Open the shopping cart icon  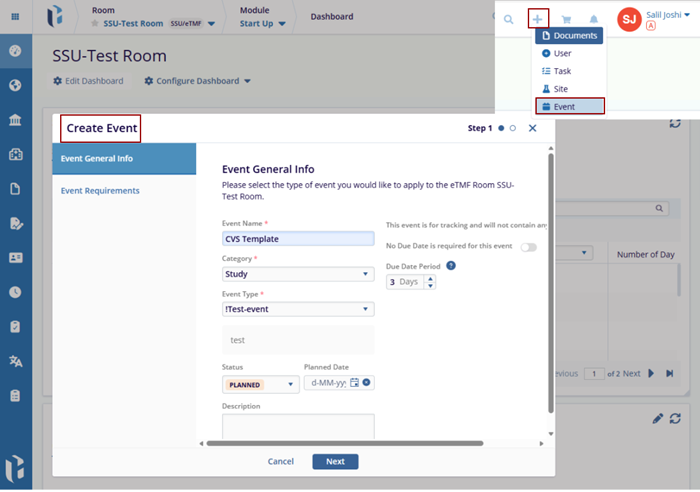[x=567, y=19]
